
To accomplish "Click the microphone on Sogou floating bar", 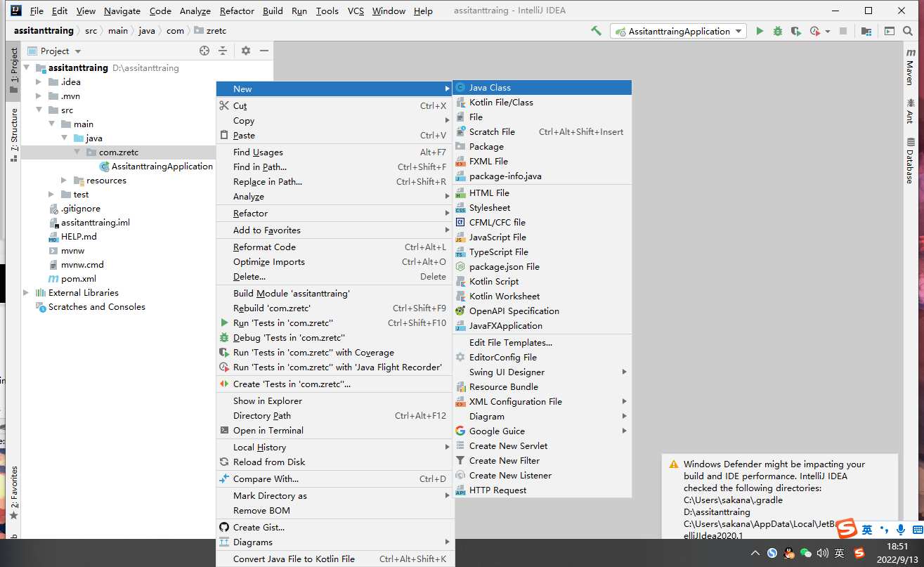I will 900,530.
